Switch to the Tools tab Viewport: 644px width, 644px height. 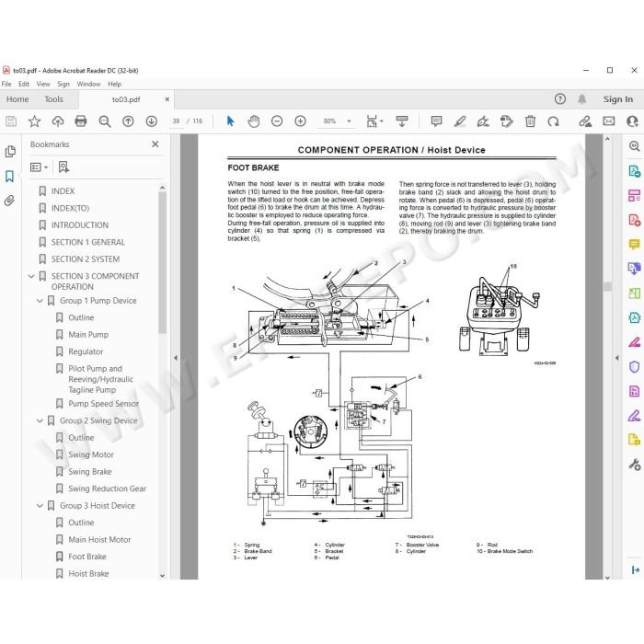[x=53, y=99]
